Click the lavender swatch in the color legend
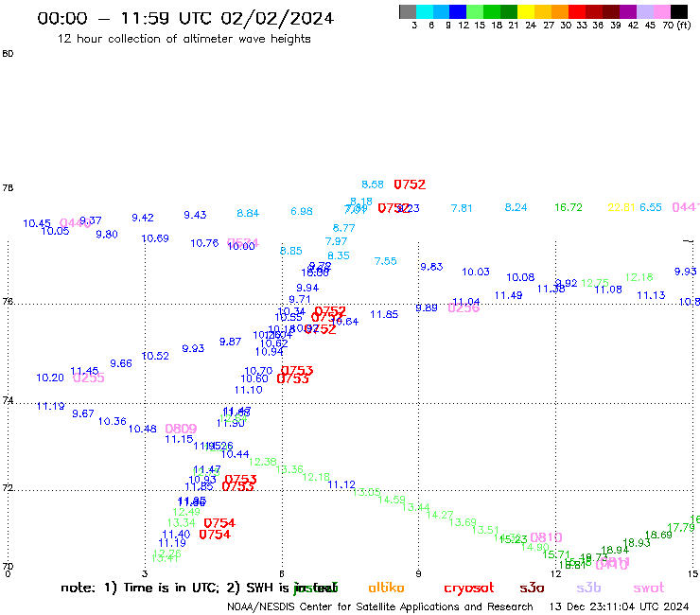 [x=644, y=11]
